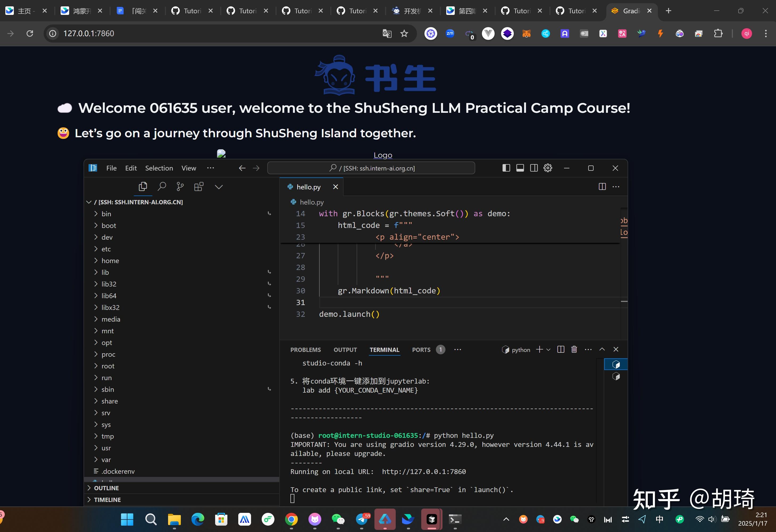Kill the terminal with trash icon
The image size is (776, 532).
click(x=574, y=349)
